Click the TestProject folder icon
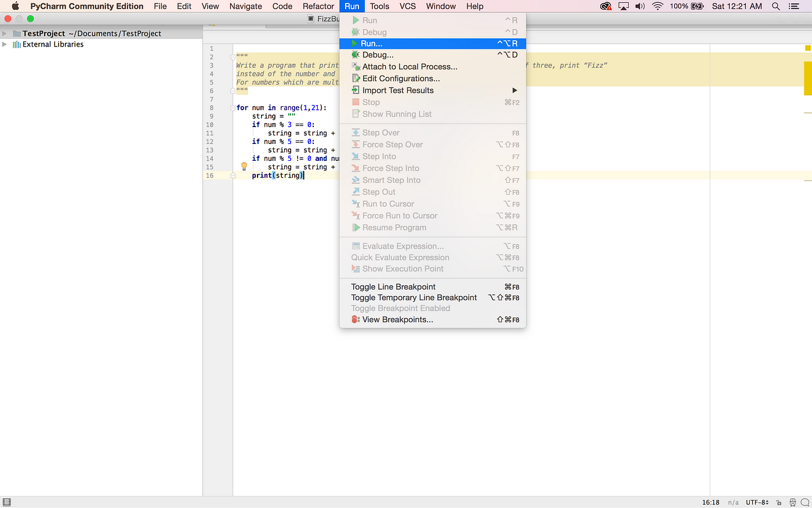812x508 pixels. coord(16,34)
